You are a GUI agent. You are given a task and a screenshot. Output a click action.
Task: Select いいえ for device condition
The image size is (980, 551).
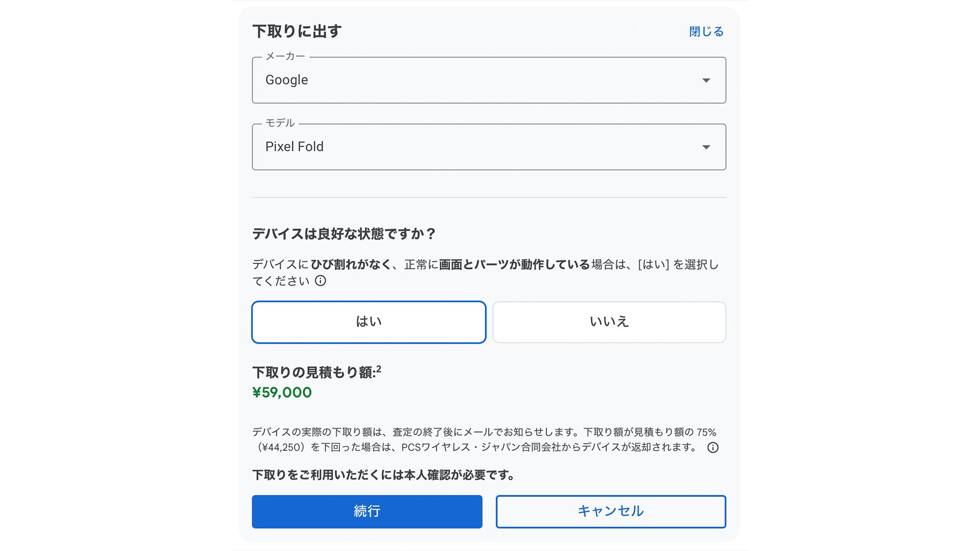click(609, 322)
